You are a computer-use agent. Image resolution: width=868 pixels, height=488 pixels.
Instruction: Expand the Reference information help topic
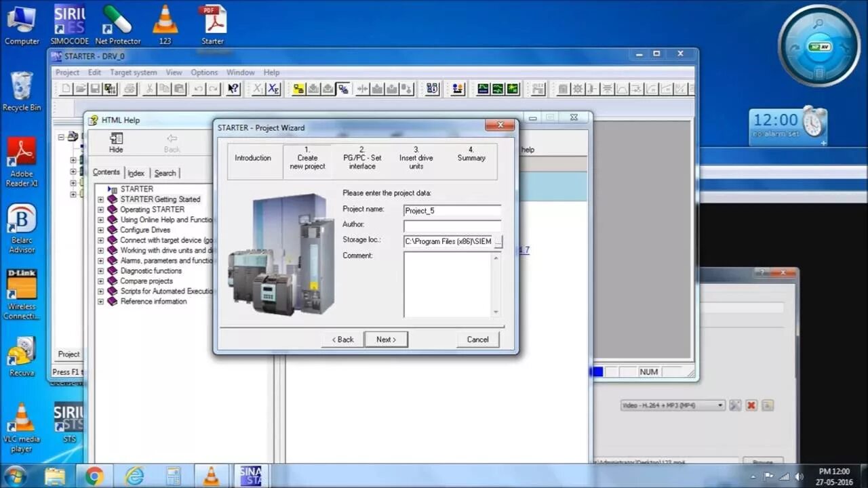(x=101, y=301)
